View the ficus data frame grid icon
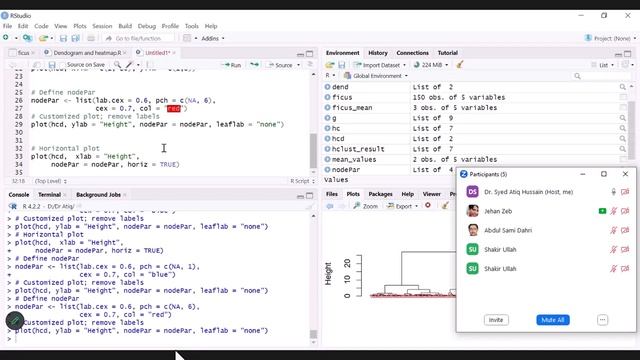 [x=623, y=97]
